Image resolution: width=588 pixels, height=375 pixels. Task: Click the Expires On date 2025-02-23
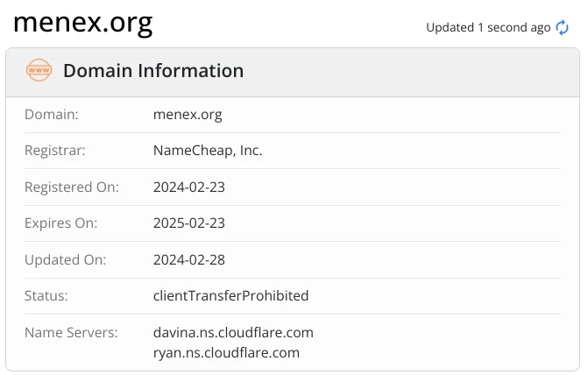coord(189,223)
